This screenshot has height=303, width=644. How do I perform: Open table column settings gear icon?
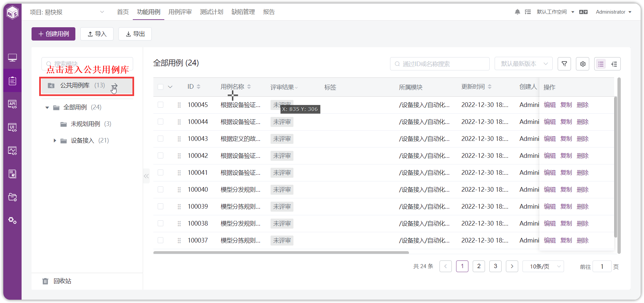click(583, 64)
